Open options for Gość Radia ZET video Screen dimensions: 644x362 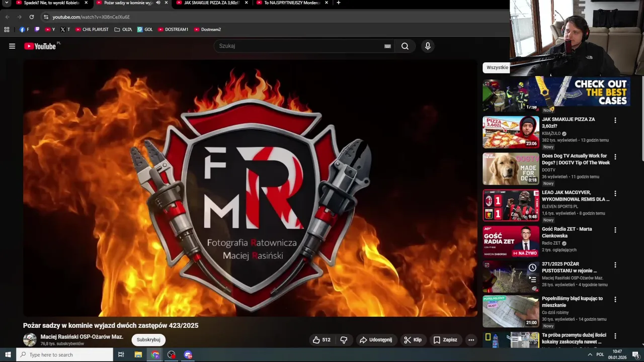point(615,230)
